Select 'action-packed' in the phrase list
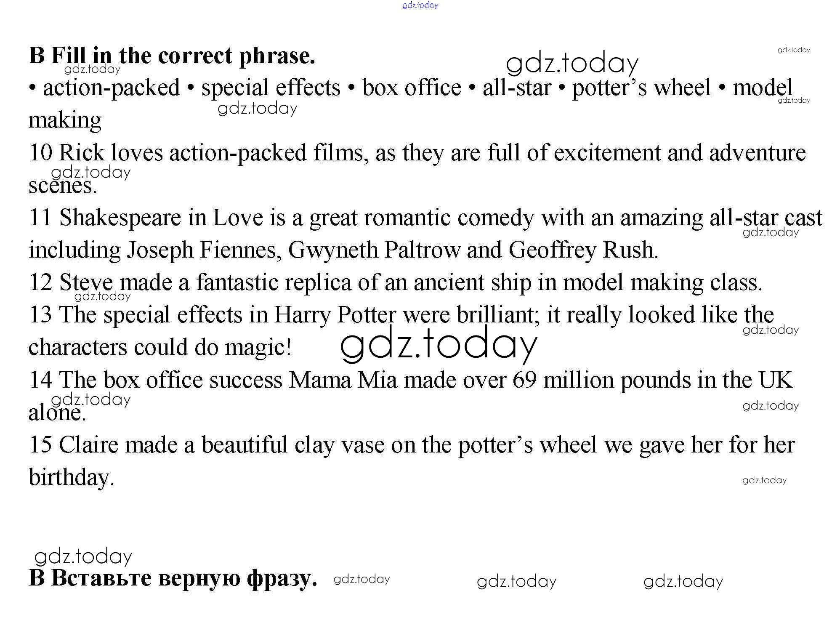Image resolution: width=840 pixels, height=636 pixels. (x=111, y=88)
